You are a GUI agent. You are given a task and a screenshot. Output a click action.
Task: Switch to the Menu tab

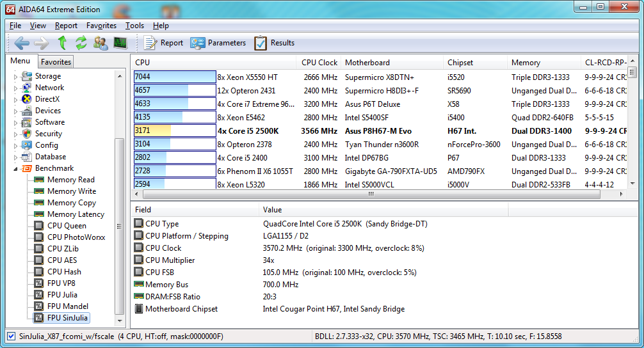[20, 61]
